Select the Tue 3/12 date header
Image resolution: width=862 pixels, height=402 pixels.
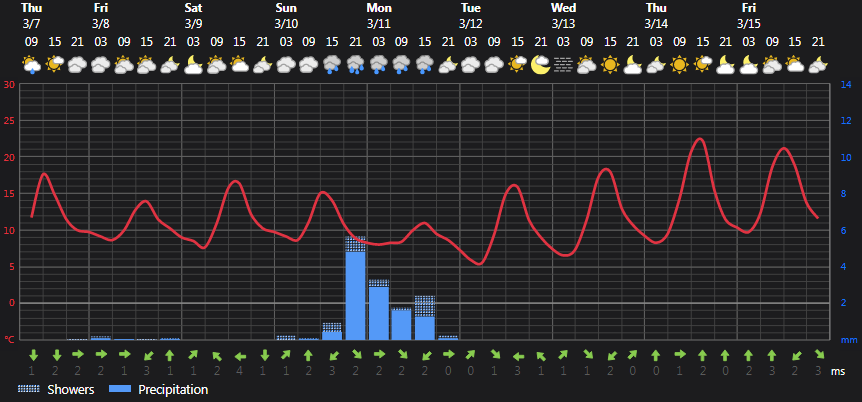[x=471, y=16]
